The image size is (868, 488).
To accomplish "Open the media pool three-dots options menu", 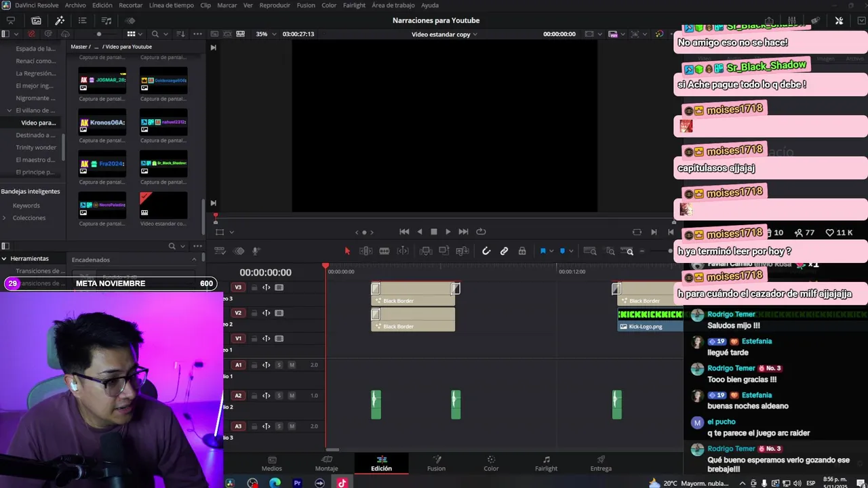I will point(198,34).
